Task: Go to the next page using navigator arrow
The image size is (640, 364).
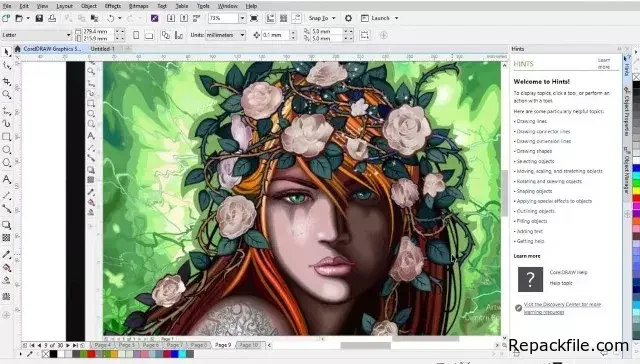Action: pos(68,345)
